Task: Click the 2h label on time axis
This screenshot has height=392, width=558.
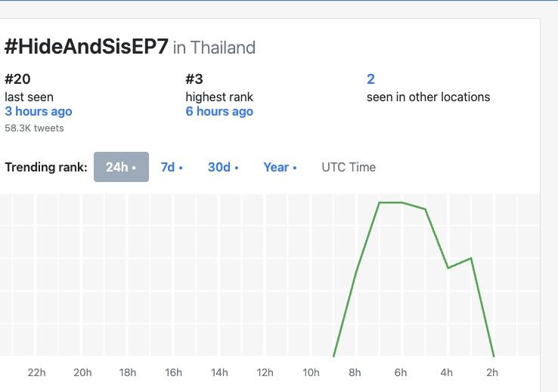Action: (492, 372)
